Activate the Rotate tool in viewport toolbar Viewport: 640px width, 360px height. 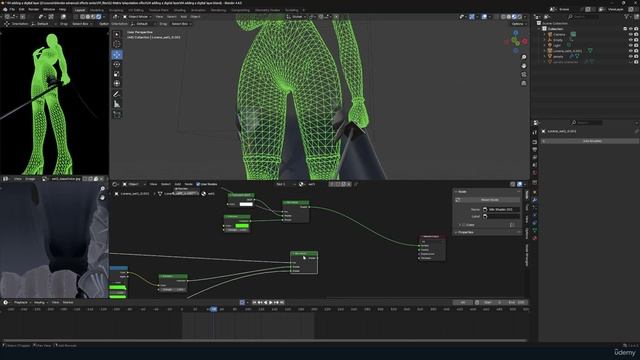click(x=117, y=64)
